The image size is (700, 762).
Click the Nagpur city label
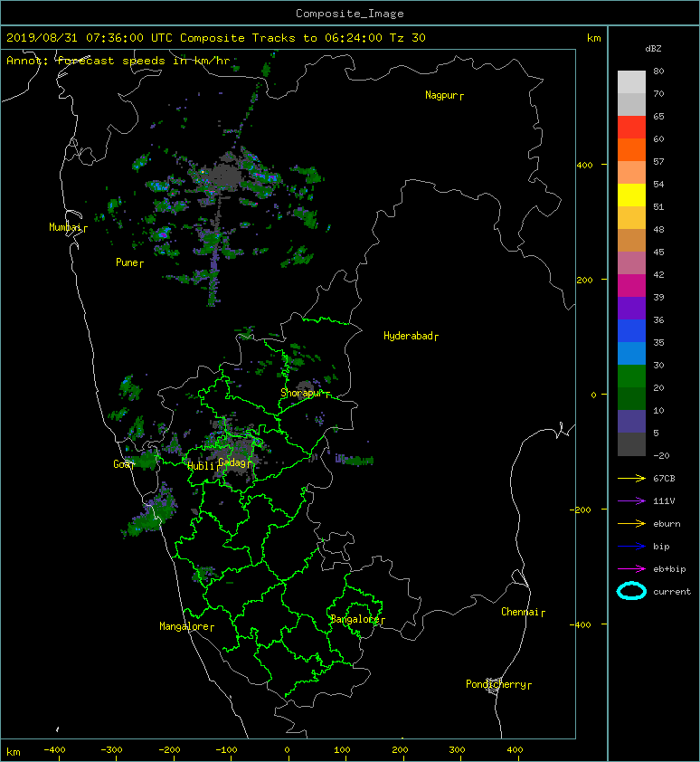[441, 95]
